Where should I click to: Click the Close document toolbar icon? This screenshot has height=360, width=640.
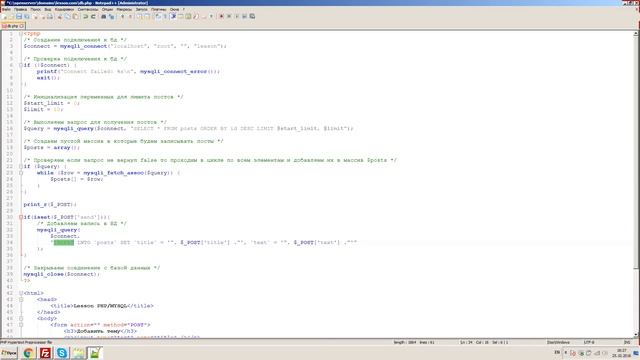(x=35, y=16)
